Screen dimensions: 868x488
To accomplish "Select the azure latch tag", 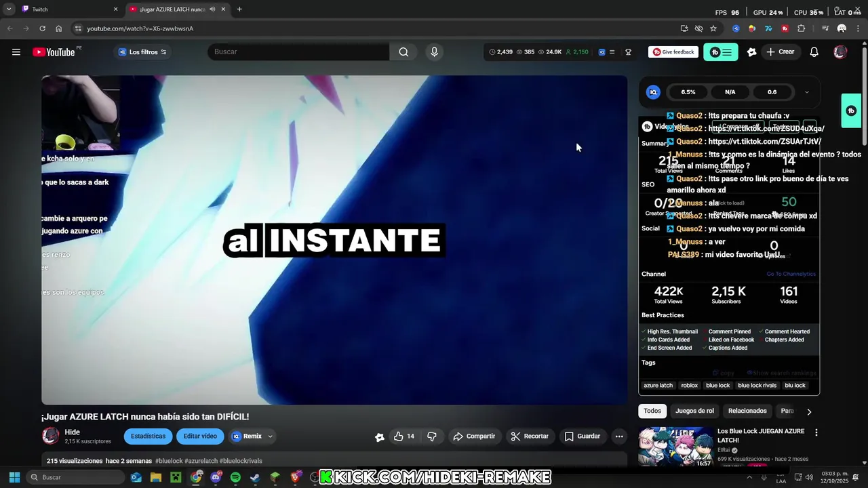I will (658, 386).
